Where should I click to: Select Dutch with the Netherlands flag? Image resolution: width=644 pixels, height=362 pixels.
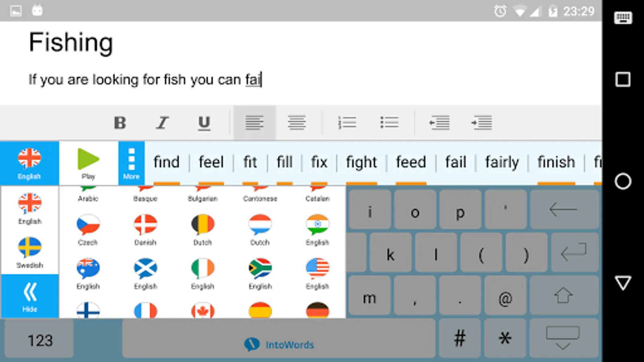[260, 230]
